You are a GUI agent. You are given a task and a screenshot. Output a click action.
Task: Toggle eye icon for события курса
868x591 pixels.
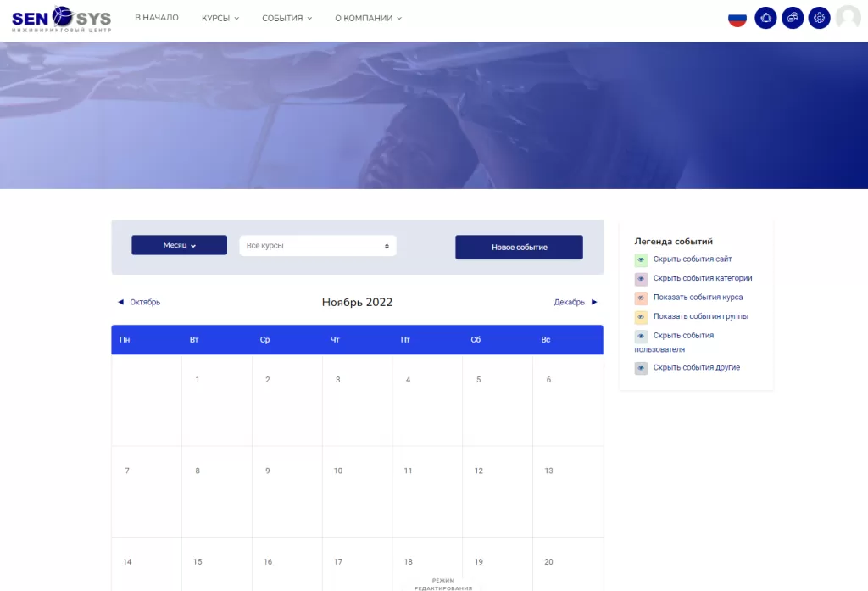[x=641, y=298]
